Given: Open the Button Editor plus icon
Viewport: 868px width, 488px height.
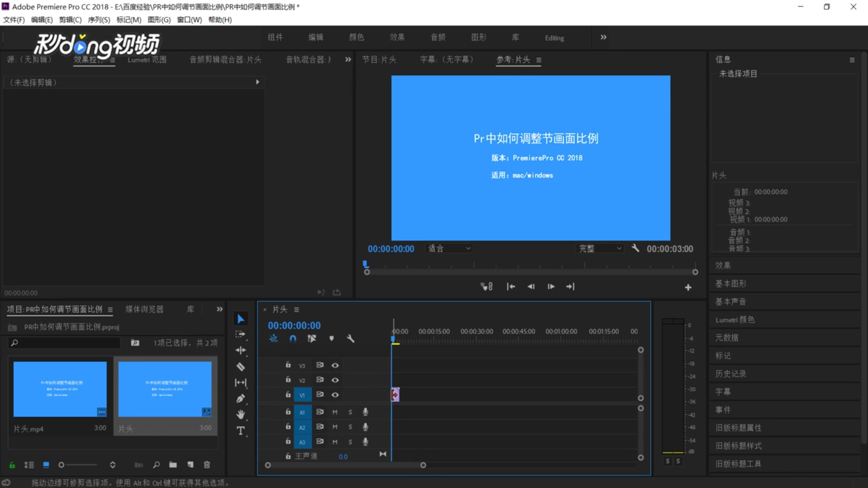Looking at the screenshot, I should click(688, 287).
